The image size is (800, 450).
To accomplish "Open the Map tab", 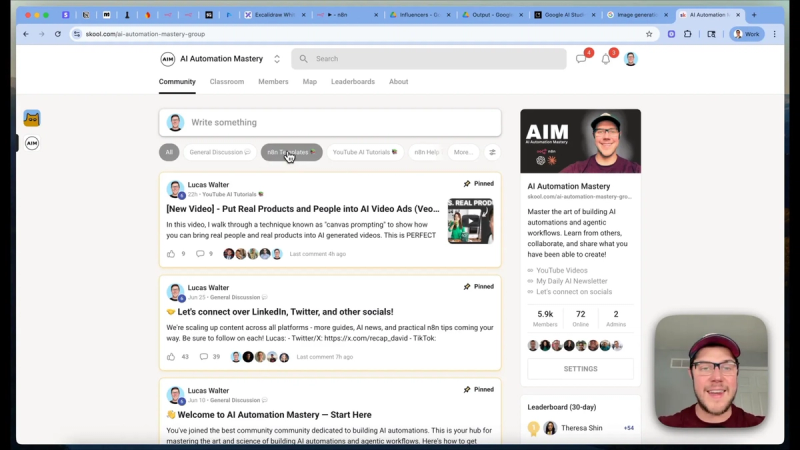I will [310, 82].
